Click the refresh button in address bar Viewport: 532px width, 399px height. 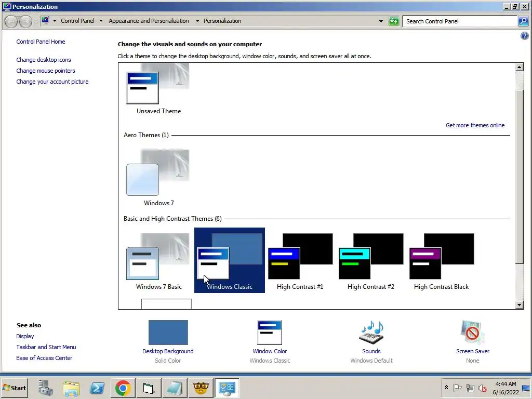point(394,21)
